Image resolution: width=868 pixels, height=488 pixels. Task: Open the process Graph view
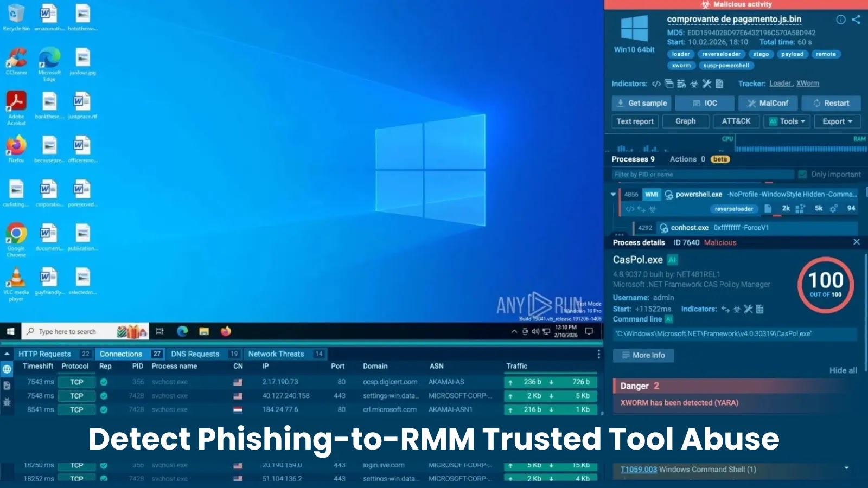pyautogui.click(x=686, y=121)
